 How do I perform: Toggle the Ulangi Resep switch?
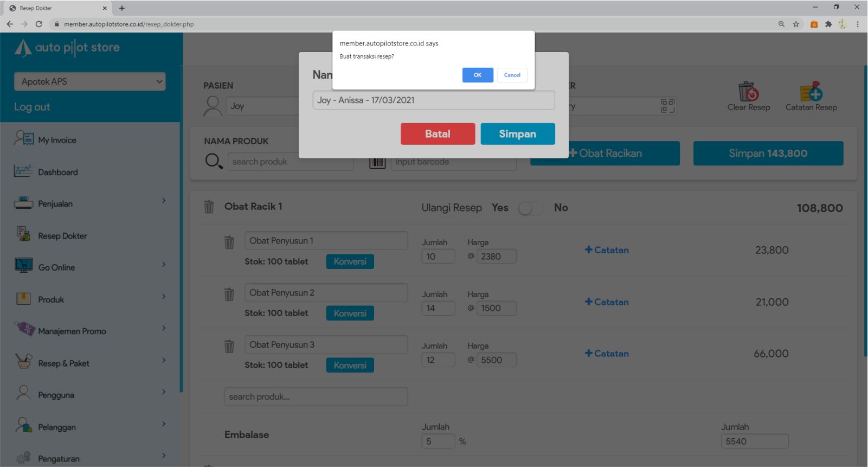click(531, 208)
